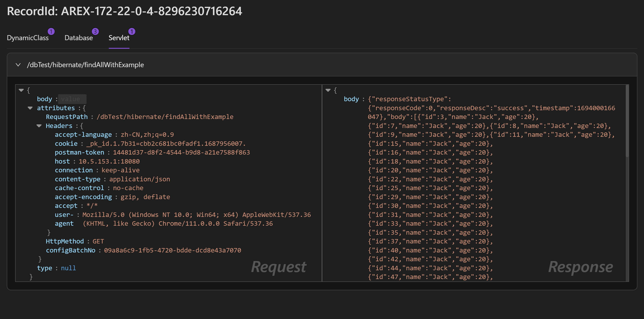Select the Servlet tab
The width and height of the screenshot is (644, 319).
coord(119,38)
